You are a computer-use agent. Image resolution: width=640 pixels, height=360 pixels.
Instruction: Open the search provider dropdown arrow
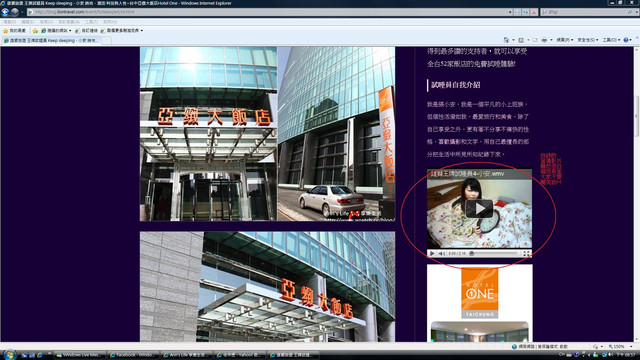click(x=636, y=12)
